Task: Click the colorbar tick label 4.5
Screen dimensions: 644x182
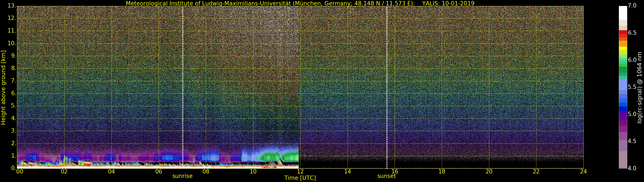Action: pos(632,141)
